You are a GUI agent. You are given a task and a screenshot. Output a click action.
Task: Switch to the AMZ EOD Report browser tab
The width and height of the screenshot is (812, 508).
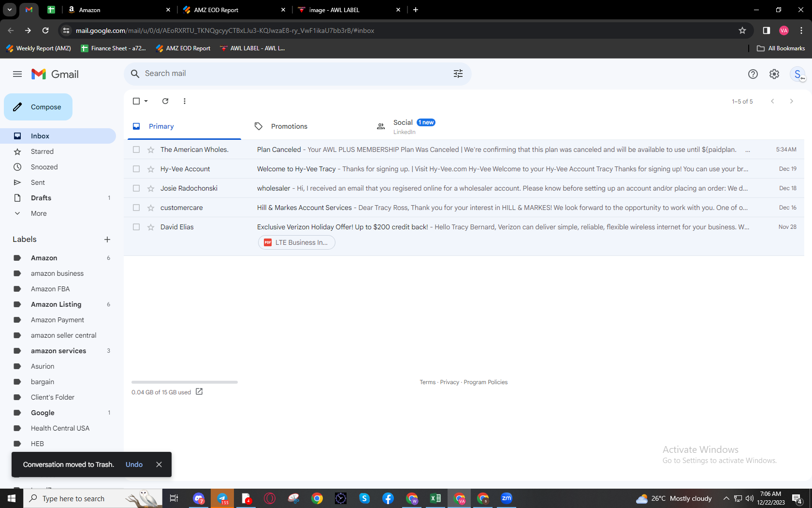[x=234, y=10]
